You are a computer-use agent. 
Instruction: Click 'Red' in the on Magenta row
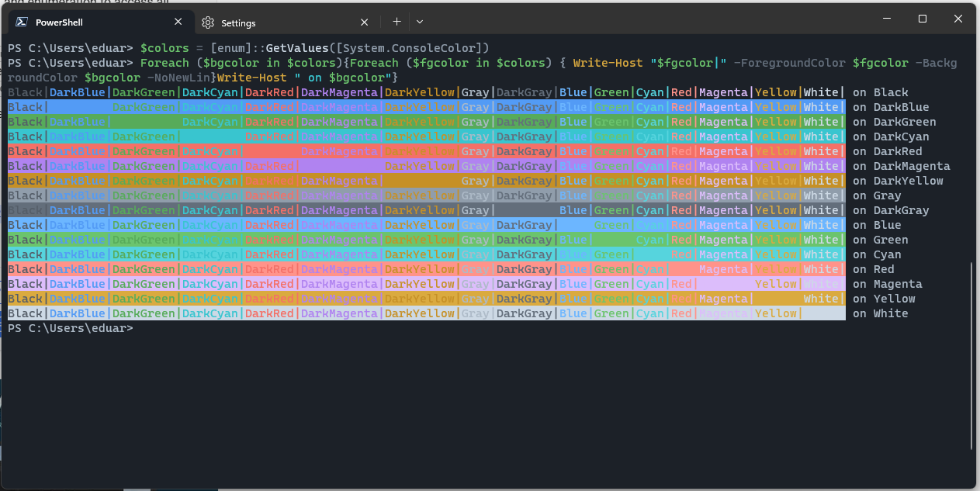(681, 284)
